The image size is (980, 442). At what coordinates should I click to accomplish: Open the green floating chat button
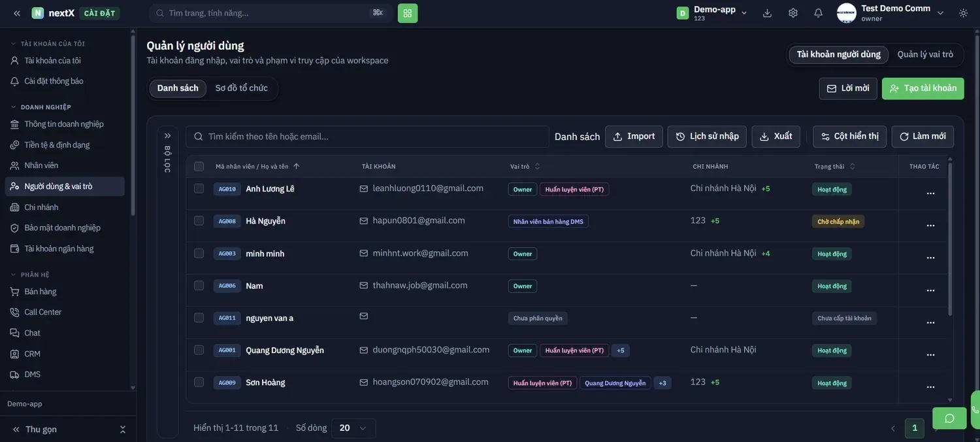pyautogui.click(x=949, y=418)
